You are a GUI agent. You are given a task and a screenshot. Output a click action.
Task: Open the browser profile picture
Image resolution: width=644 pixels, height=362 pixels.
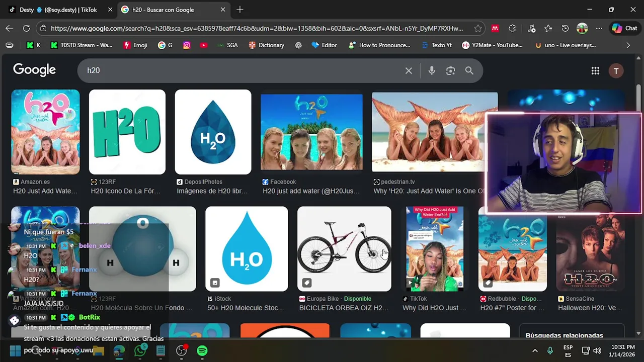582,29
